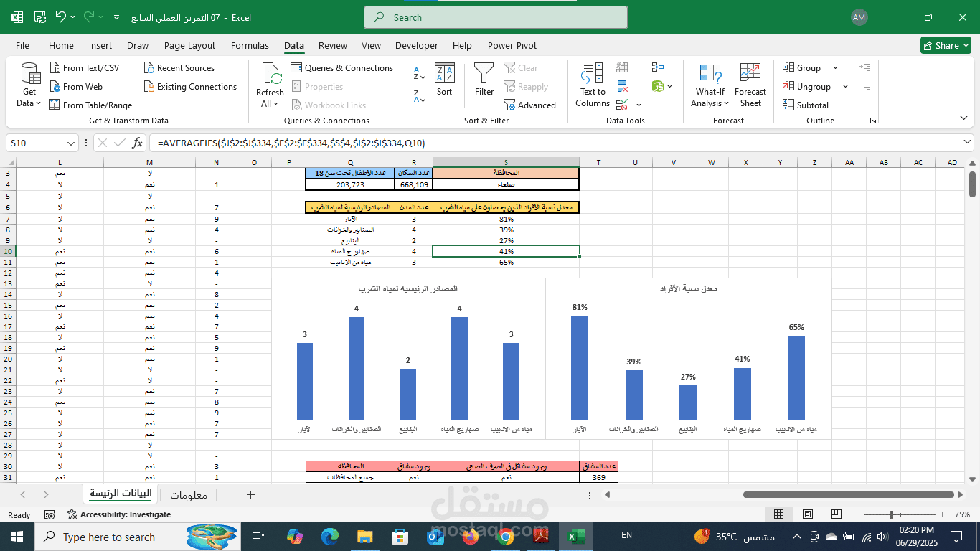
Task: Open the File menu
Action: pos(22,45)
